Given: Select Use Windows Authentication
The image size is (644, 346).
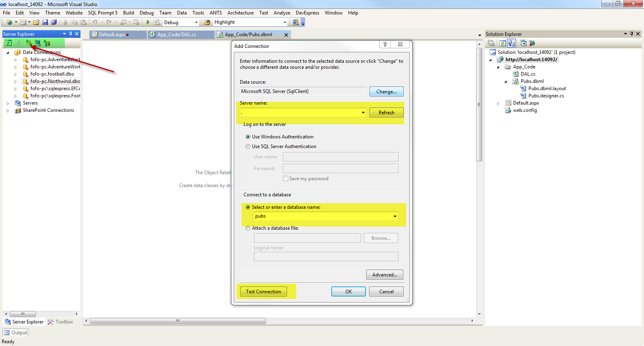Looking at the screenshot, I should [248, 137].
